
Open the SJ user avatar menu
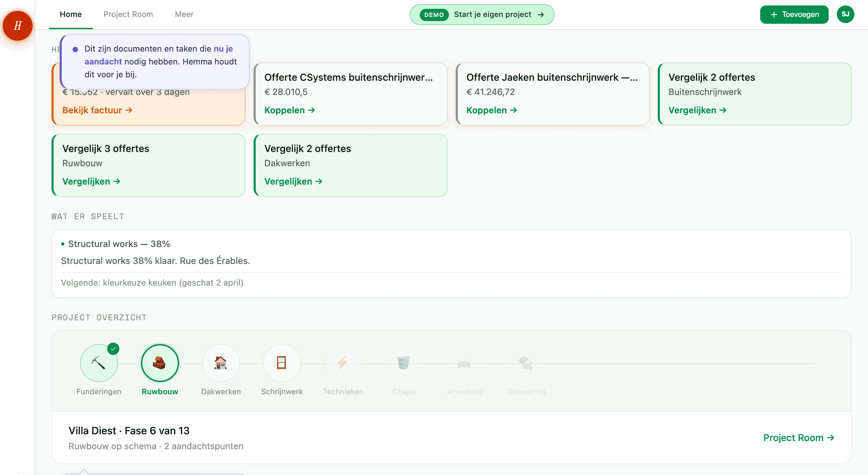845,15
